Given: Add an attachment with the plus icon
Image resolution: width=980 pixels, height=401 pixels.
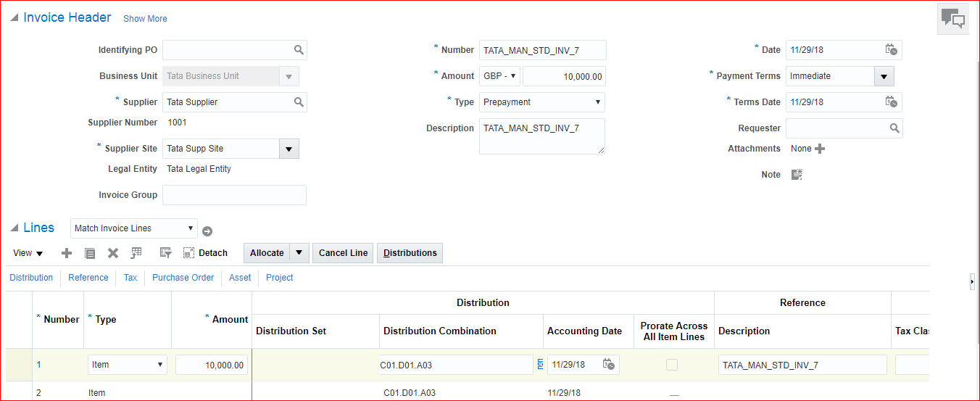Looking at the screenshot, I should tap(820, 149).
